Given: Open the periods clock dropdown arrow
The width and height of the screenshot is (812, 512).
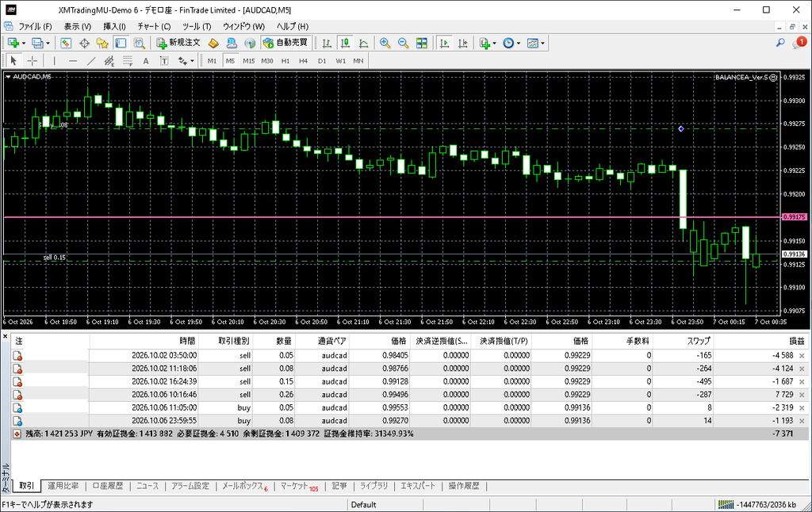Looking at the screenshot, I should point(519,44).
